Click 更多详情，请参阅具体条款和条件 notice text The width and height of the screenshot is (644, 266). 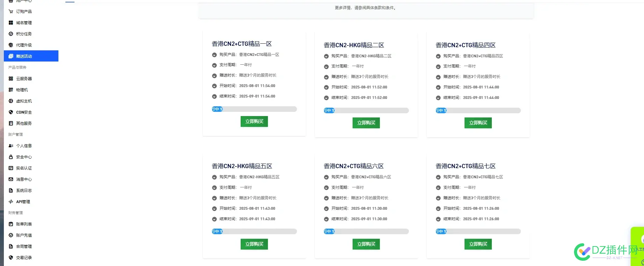coord(366,8)
